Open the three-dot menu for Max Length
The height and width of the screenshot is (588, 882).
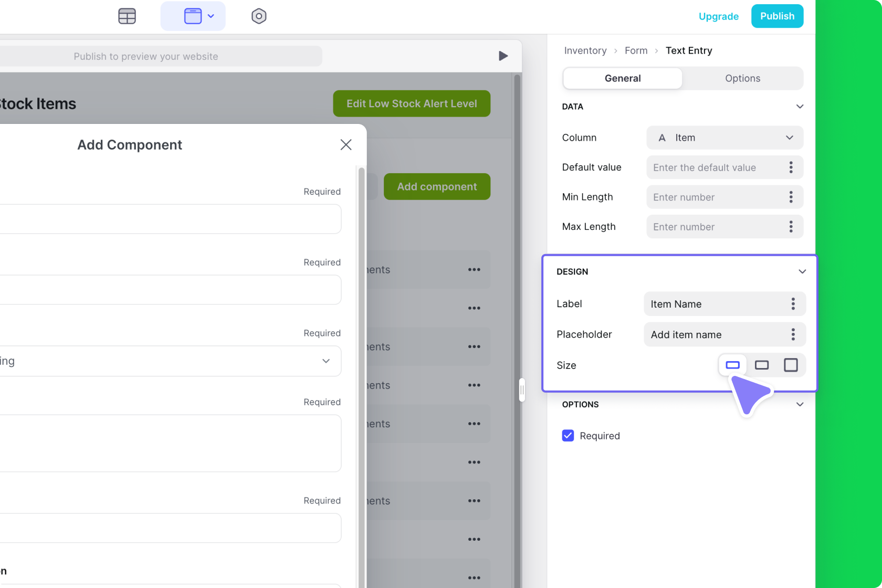(791, 227)
